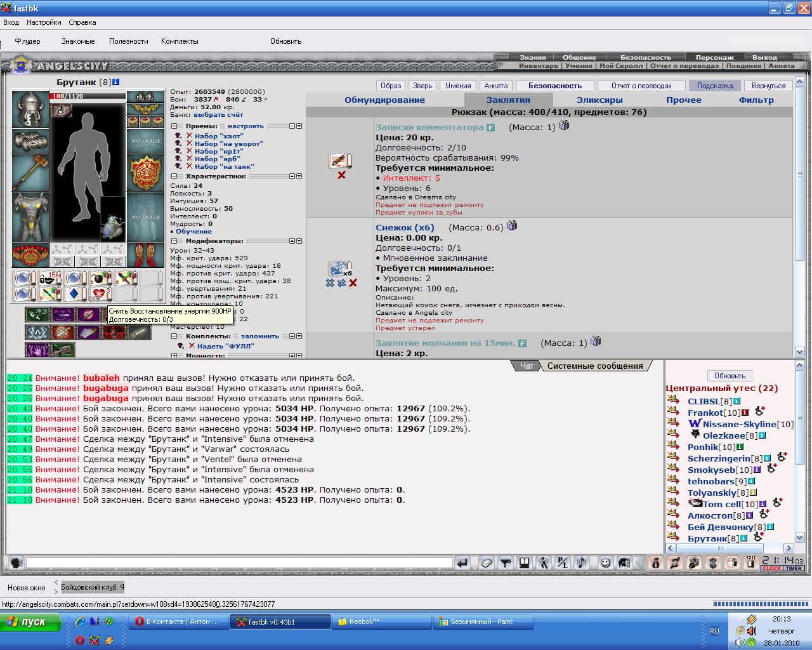Open the Прочее inventory tab
This screenshot has height=650, width=812.
(684, 100)
